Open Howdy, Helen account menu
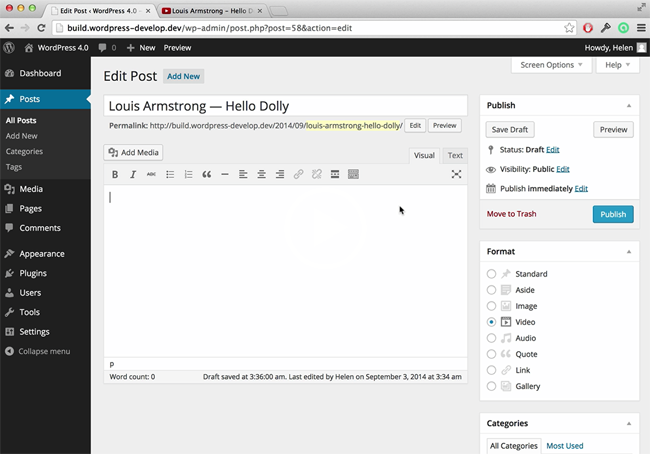 tap(615, 48)
